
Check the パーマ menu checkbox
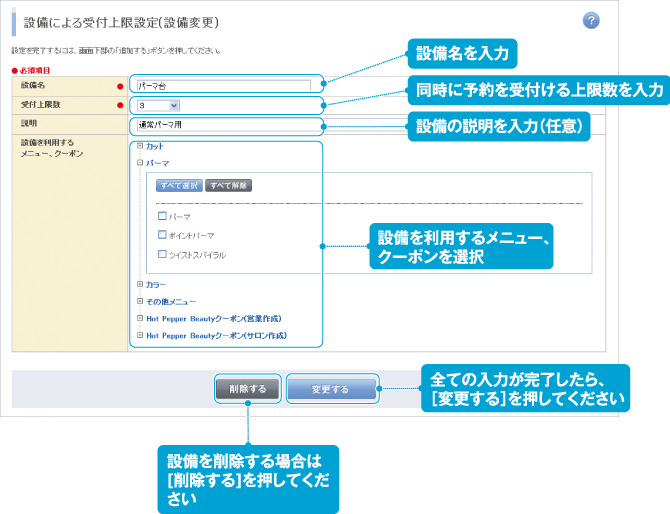[162, 216]
